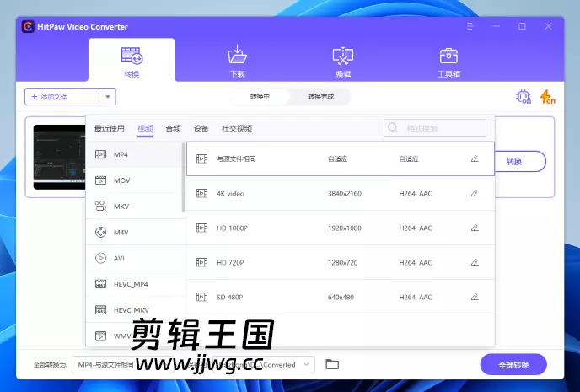The image size is (580, 392).
Task: Choose HEVC_MP4 format in list
Action: pos(134,284)
